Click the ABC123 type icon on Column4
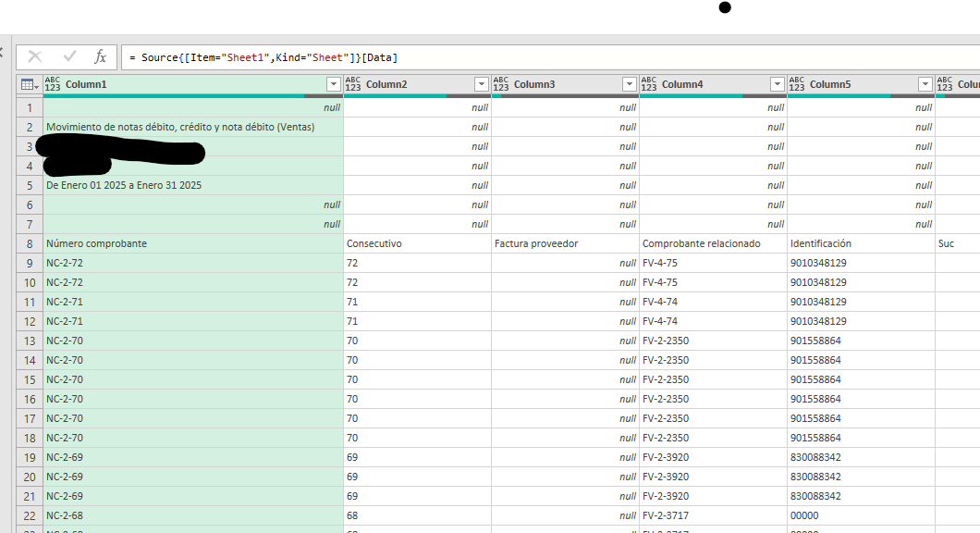Viewport: 980px width, 533px height. (x=648, y=84)
